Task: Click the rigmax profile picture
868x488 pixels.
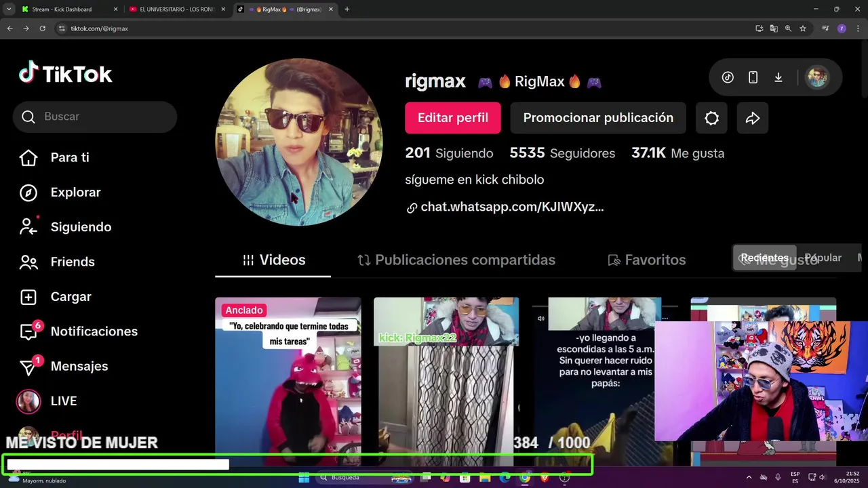Action: pyautogui.click(x=299, y=142)
